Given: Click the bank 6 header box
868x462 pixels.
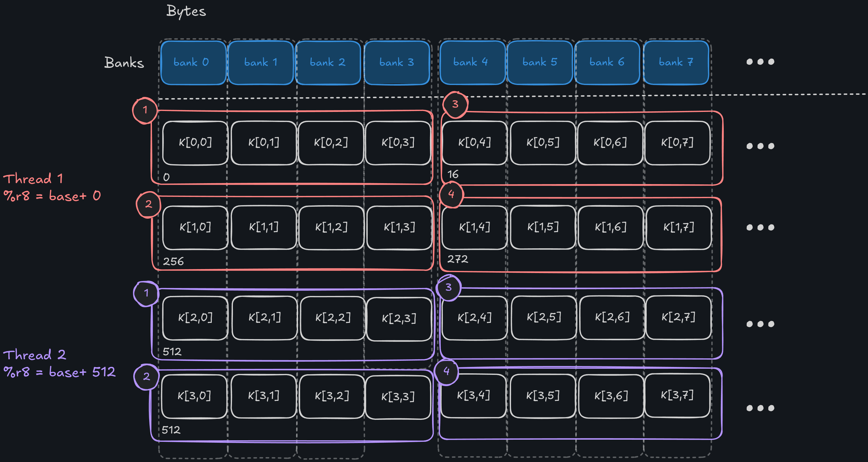Looking at the screenshot, I should [x=607, y=62].
